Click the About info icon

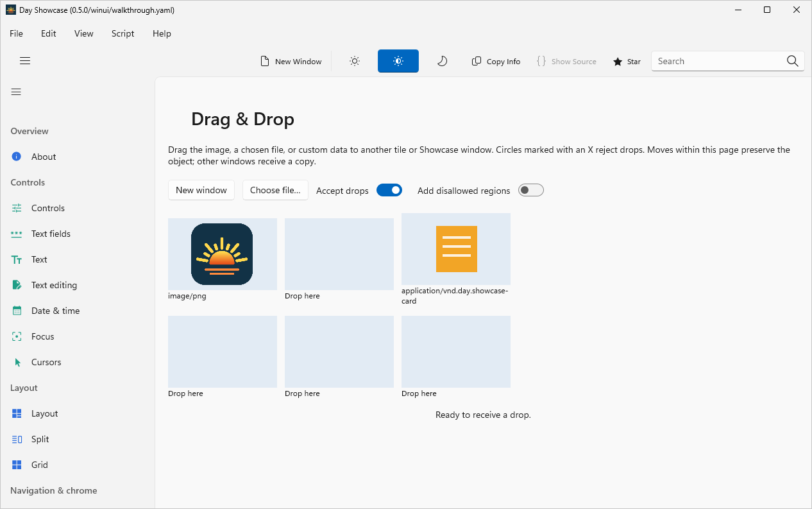[17, 157]
